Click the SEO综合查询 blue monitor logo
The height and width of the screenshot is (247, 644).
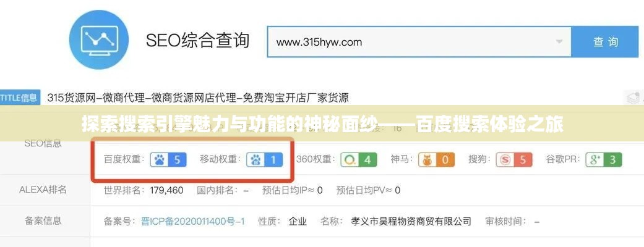tap(99, 40)
